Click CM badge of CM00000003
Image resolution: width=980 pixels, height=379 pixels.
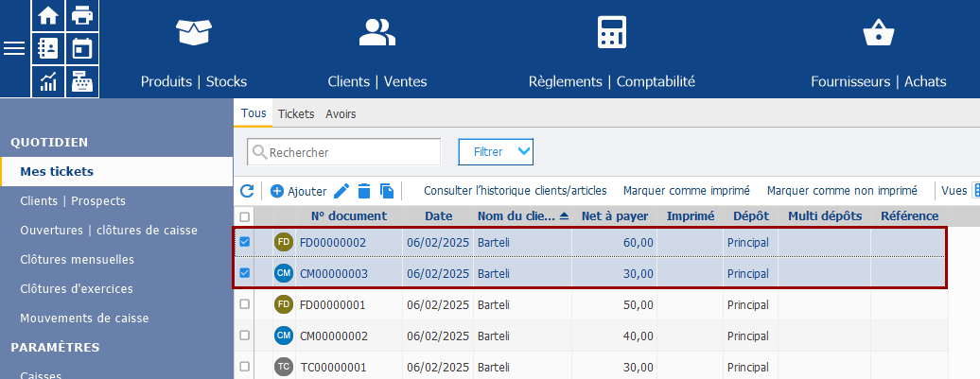click(x=284, y=273)
